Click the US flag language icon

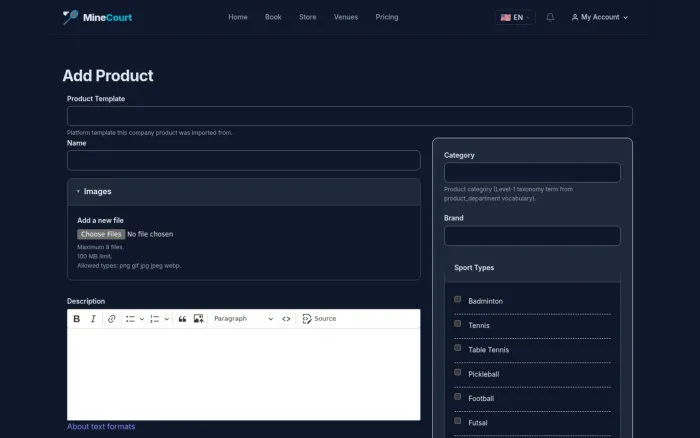click(505, 17)
